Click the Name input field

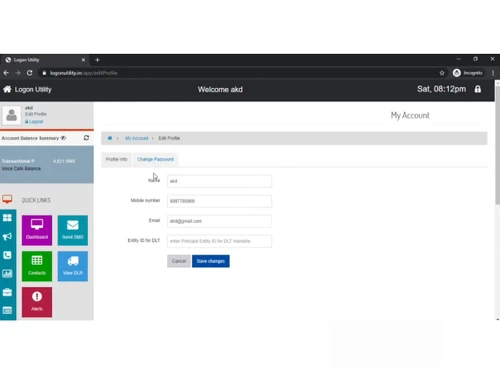coord(219,181)
